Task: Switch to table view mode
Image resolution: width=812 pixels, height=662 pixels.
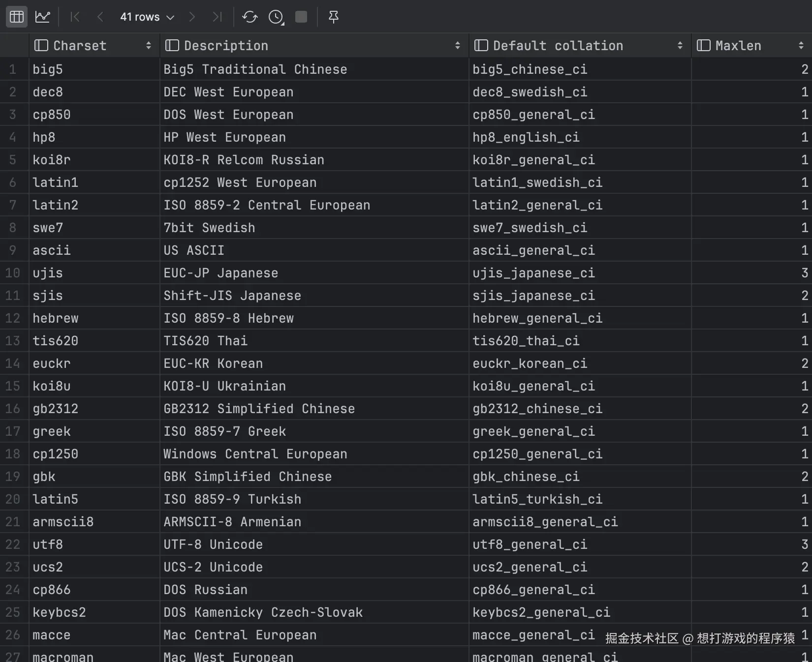Action: tap(17, 17)
